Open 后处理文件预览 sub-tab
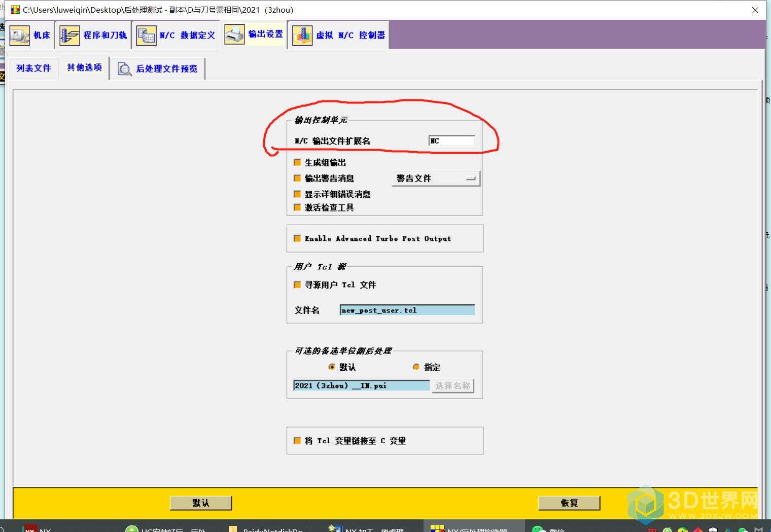Viewport: 771px width, 532px height. [158, 68]
